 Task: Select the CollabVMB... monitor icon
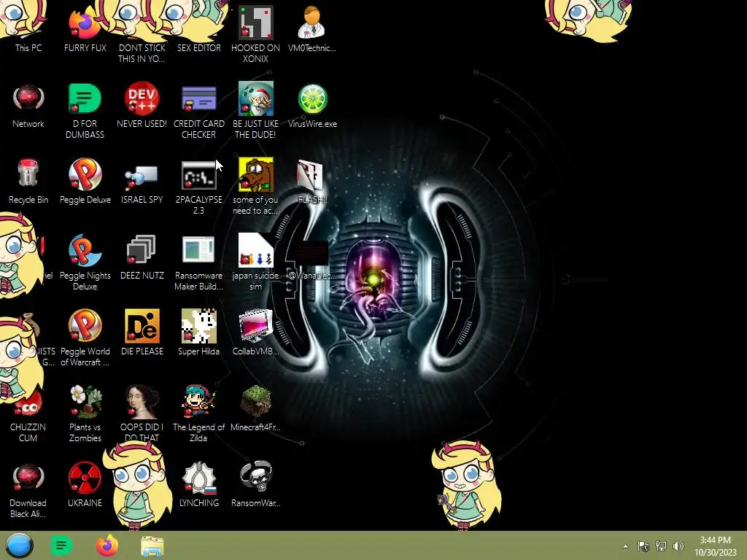coord(255,333)
